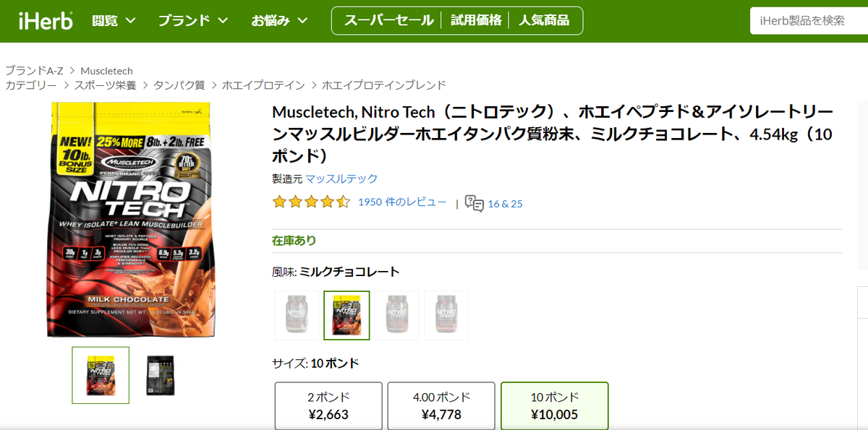Open the マッスルテック manufacturer link
The image size is (868, 430).
341,179
